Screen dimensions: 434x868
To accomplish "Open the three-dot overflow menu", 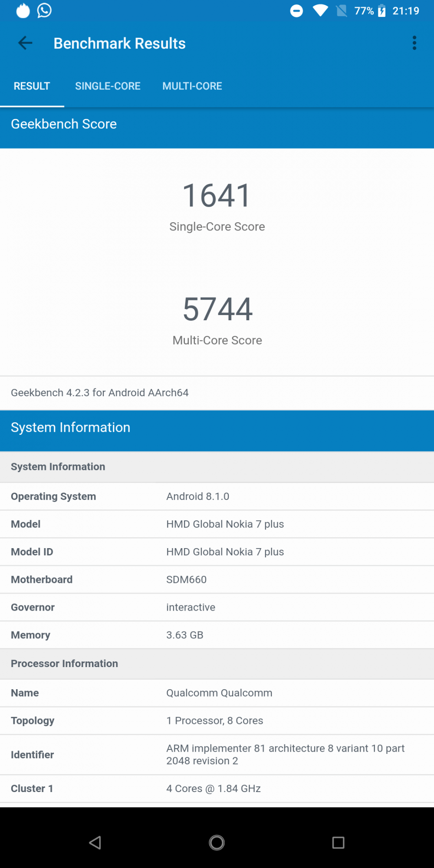I will (x=414, y=43).
